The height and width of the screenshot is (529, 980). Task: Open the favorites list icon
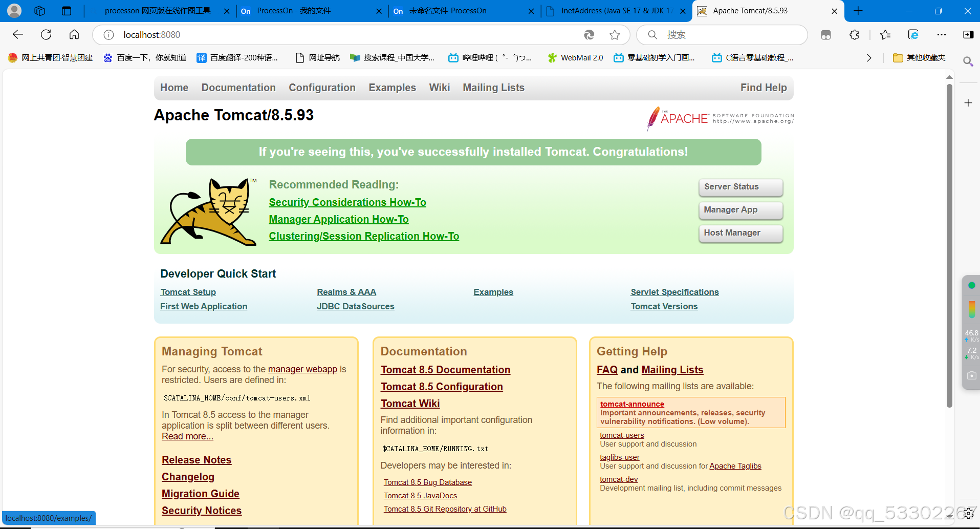pos(885,34)
